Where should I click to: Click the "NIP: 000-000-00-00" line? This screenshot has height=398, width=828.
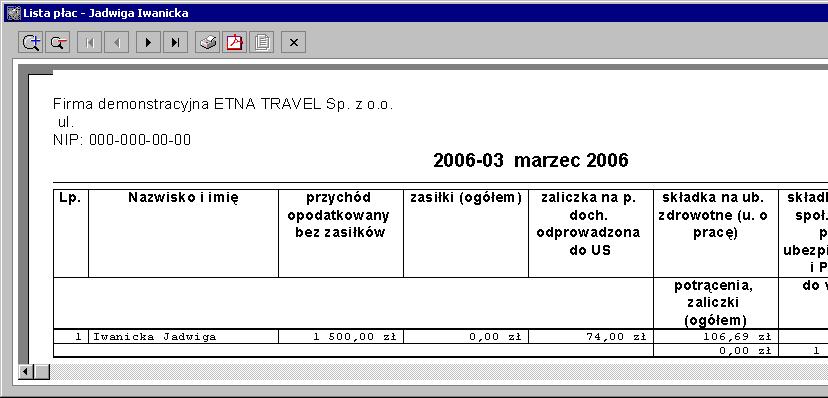122,140
